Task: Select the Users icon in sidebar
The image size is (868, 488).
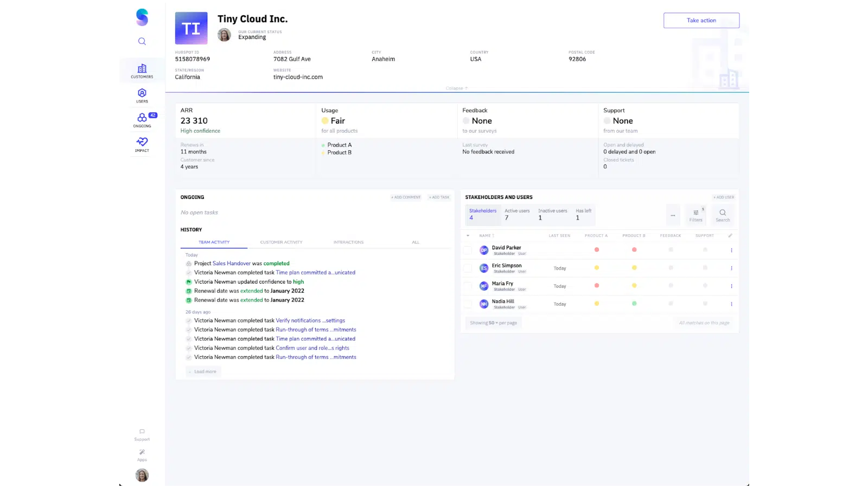Action: tap(142, 95)
